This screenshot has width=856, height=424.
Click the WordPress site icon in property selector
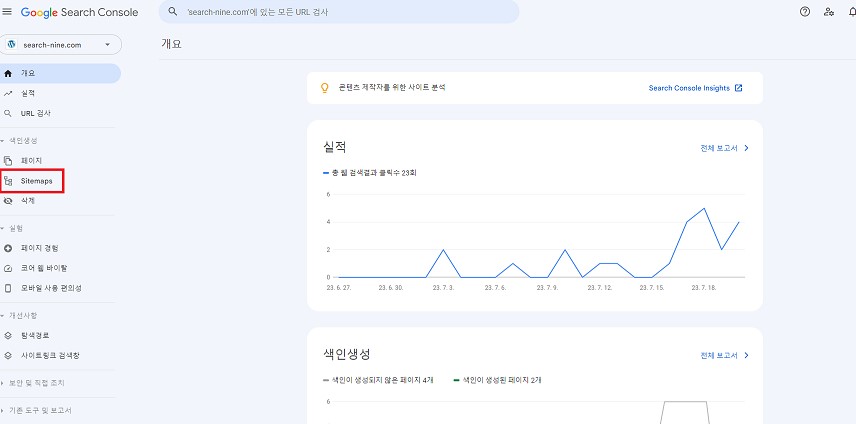pyautogui.click(x=11, y=45)
